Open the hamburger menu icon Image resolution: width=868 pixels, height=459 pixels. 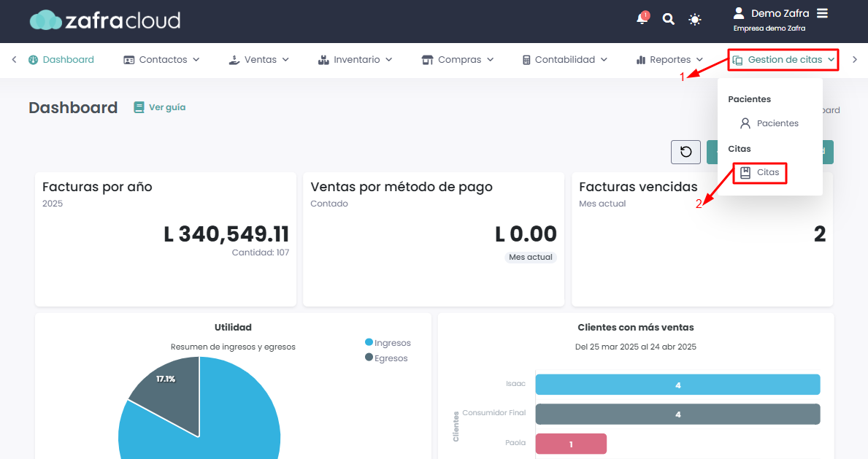pos(823,12)
